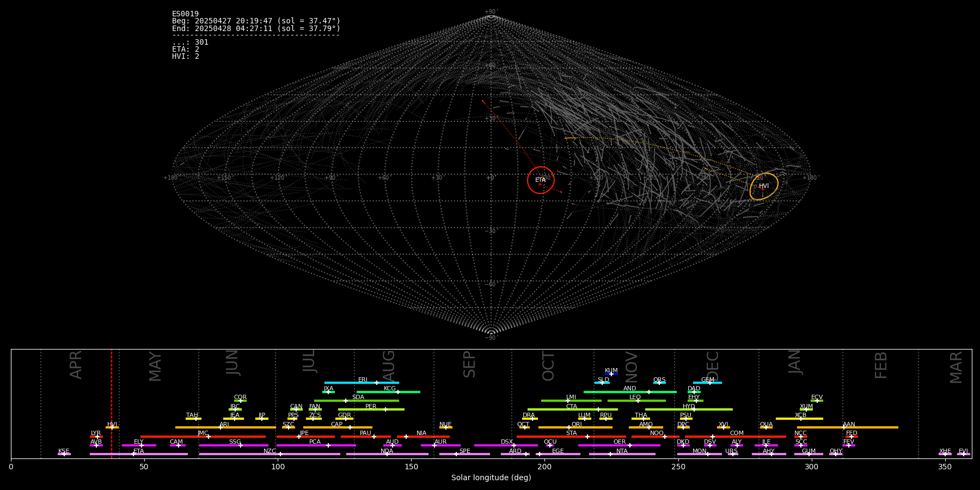Click the pink NDA shower bar
Image resolution: width=980 pixels, height=490 pixels.
[x=387, y=454]
